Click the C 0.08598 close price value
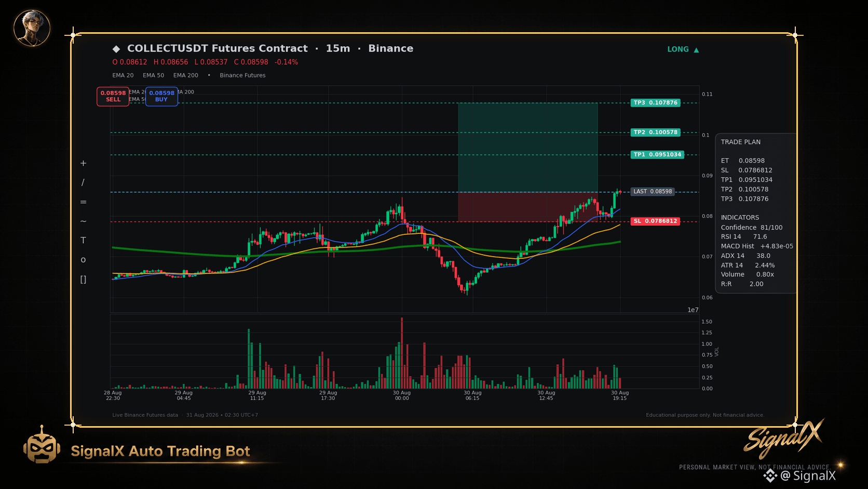The width and height of the screenshot is (868, 489). click(x=251, y=62)
